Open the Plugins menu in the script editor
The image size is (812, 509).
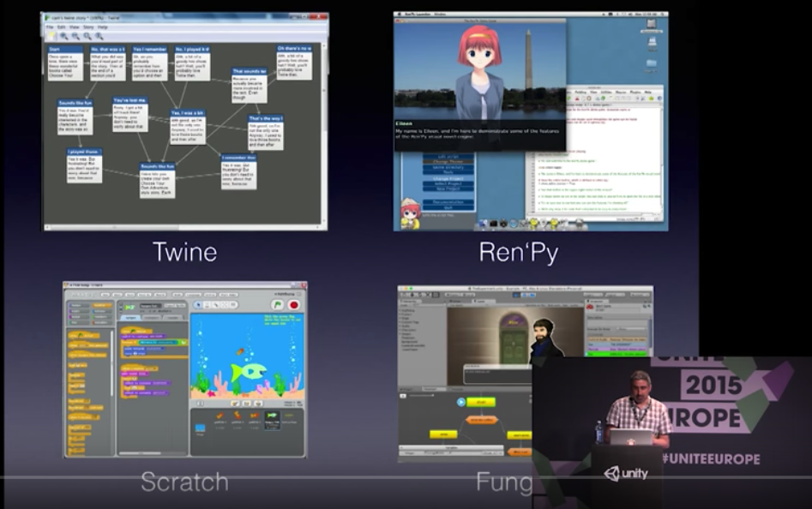(x=635, y=92)
